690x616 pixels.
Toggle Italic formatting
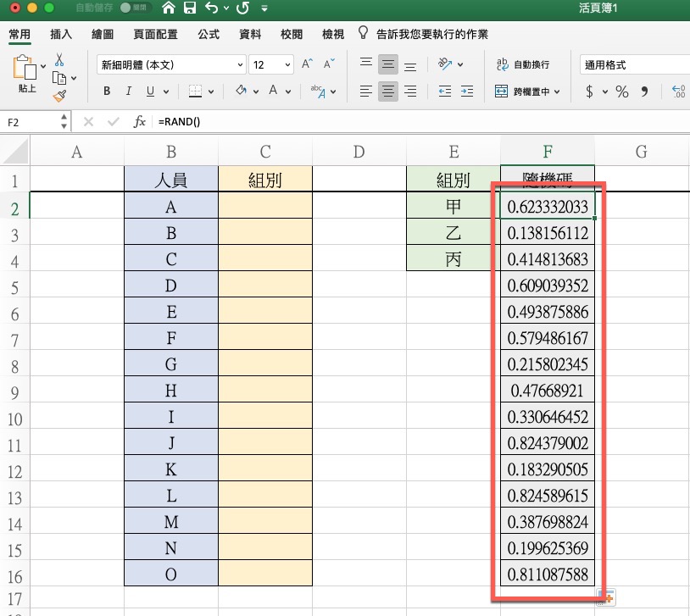coord(129,92)
